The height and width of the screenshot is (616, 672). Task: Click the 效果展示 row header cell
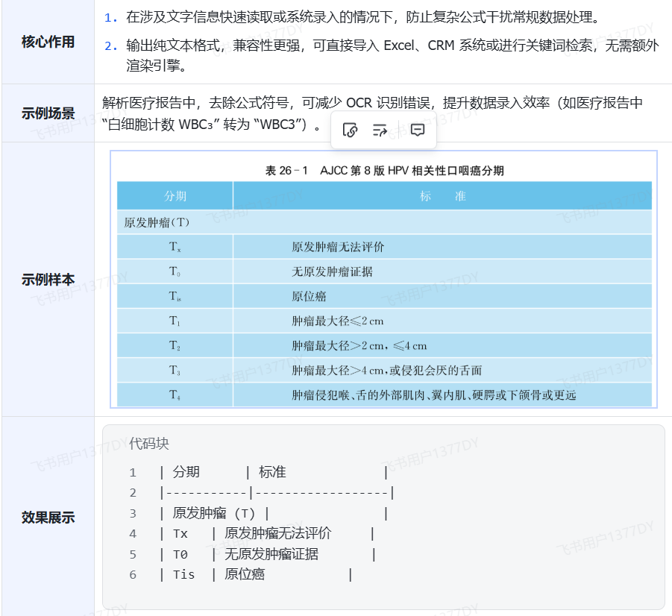[x=48, y=517]
